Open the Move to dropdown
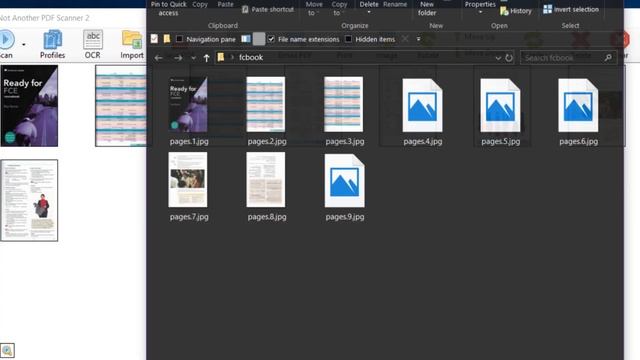 313,9
